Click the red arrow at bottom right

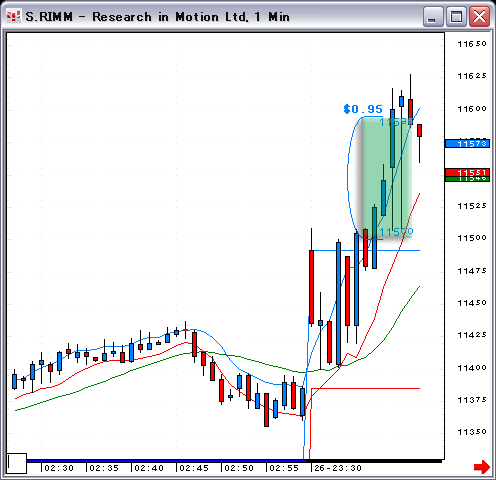coord(482,467)
